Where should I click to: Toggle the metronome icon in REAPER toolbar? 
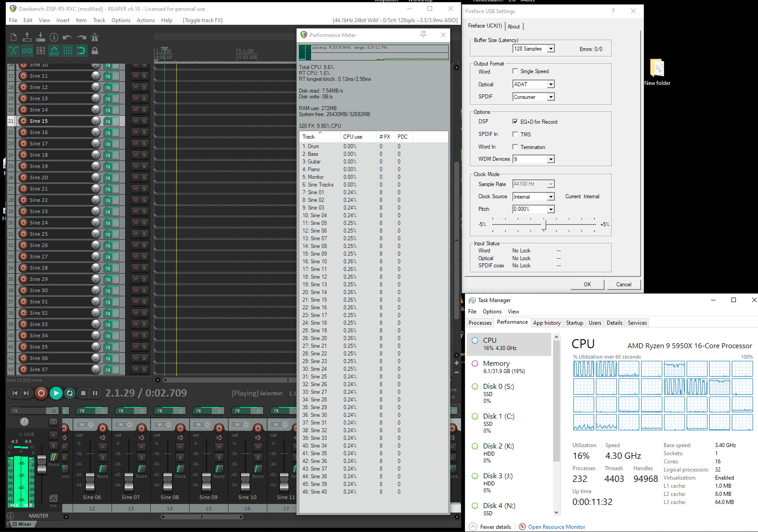pyautogui.click(x=95, y=37)
